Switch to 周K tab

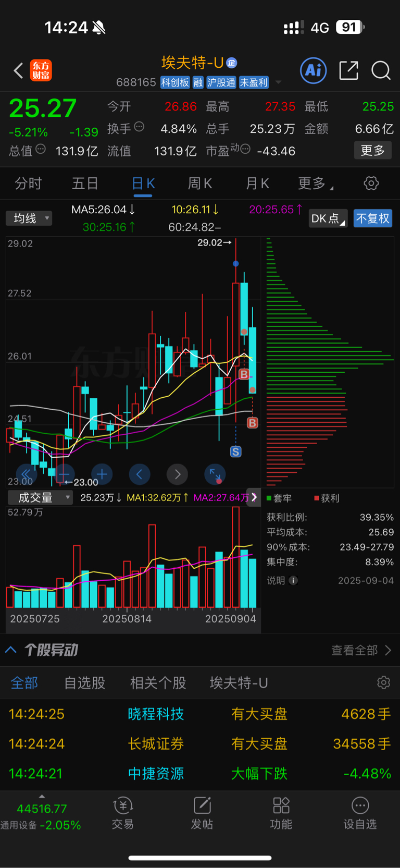coord(200,184)
